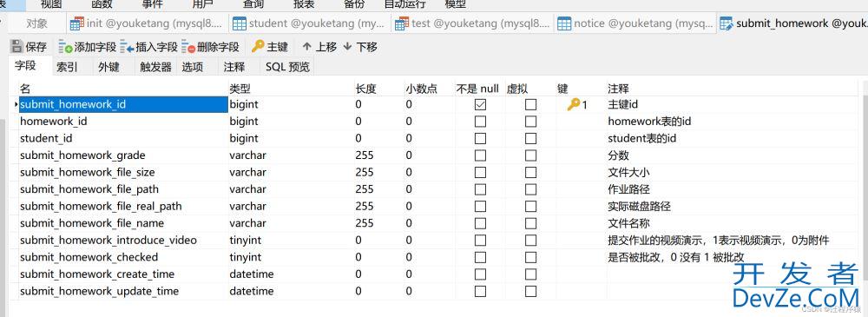Click the datetime type of submit_homework_create_time

252,274
